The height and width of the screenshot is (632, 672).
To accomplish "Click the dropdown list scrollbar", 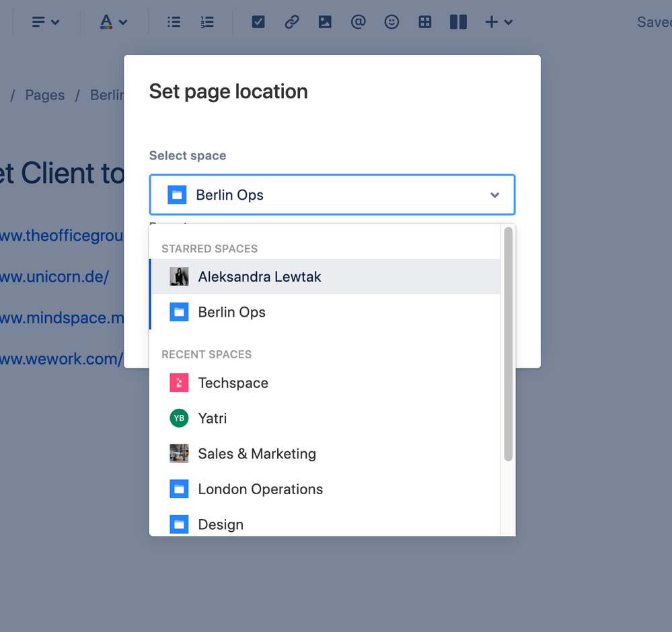I will tap(509, 344).
